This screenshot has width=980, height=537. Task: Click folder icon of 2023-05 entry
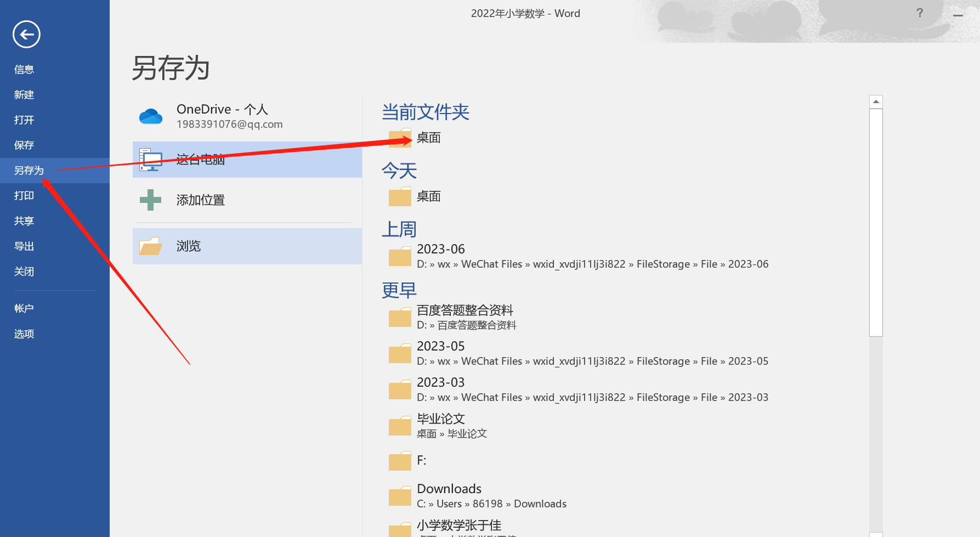click(400, 353)
